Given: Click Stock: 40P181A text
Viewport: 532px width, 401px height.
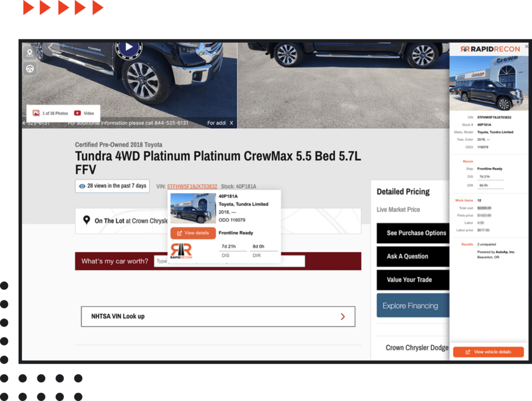Looking at the screenshot, I should pos(238,186).
